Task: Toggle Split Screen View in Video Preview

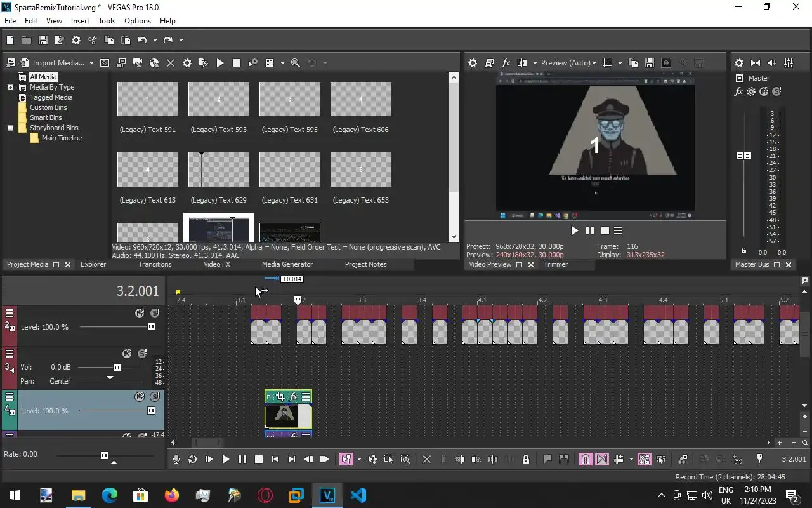Action: [x=522, y=63]
